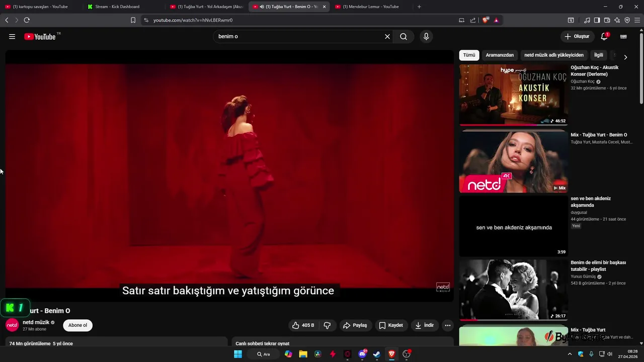Clear the search box with the X

tap(387, 37)
